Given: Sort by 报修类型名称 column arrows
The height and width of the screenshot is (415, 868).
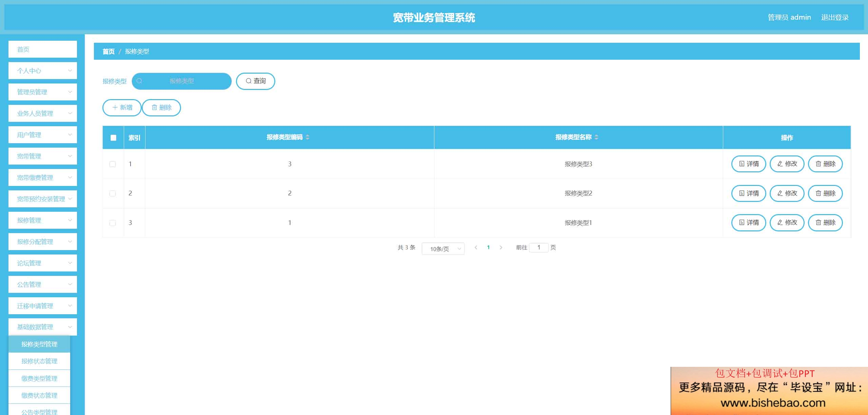Looking at the screenshot, I should point(596,137).
